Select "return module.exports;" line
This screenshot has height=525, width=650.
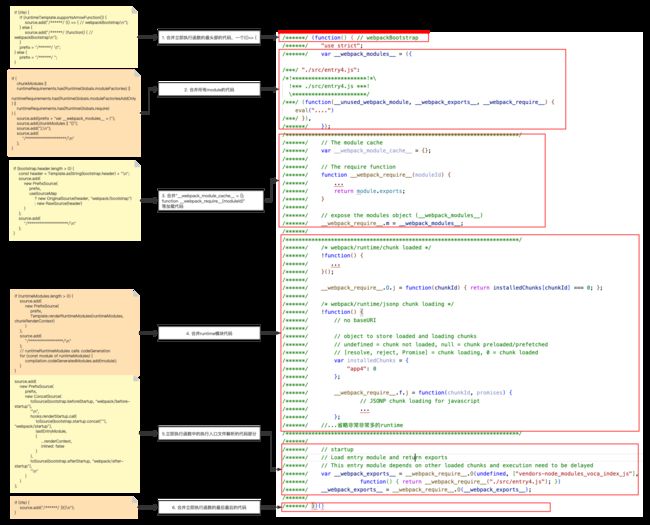369,191
